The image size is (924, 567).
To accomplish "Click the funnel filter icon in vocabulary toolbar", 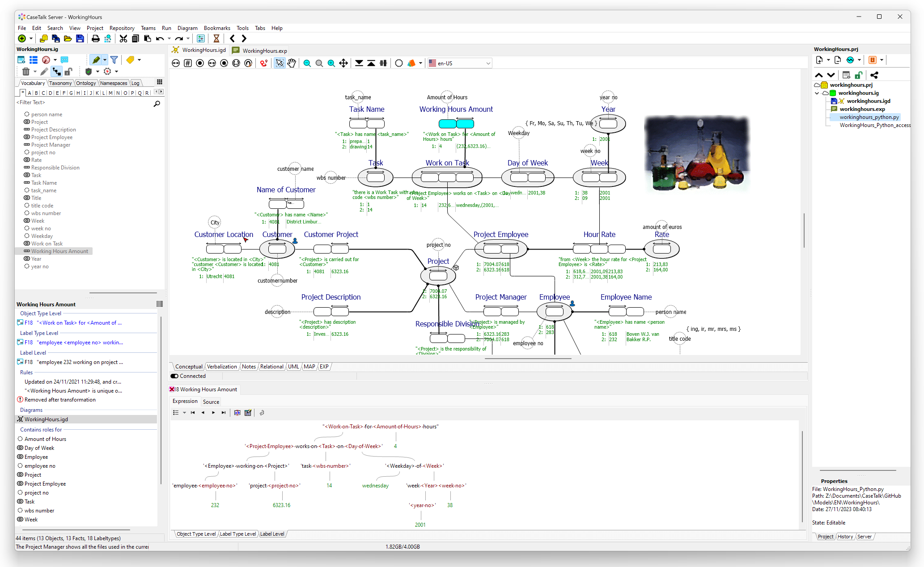I will (114, 59).
